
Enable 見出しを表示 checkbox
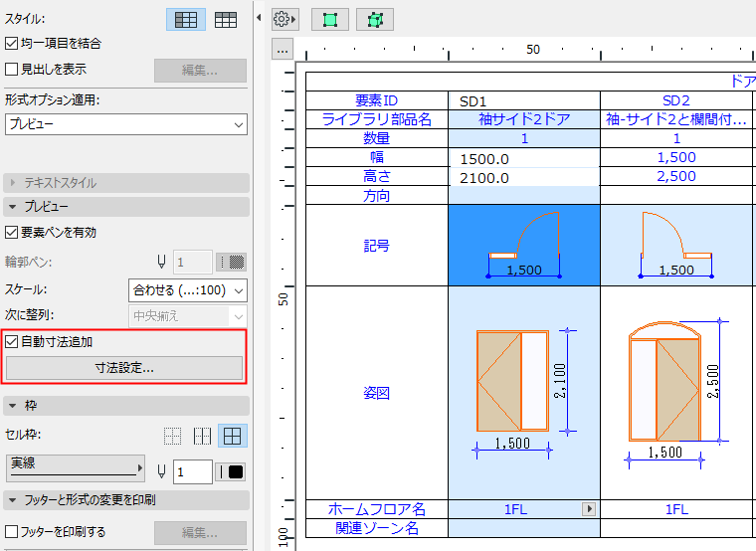click(x=11, y=69)
